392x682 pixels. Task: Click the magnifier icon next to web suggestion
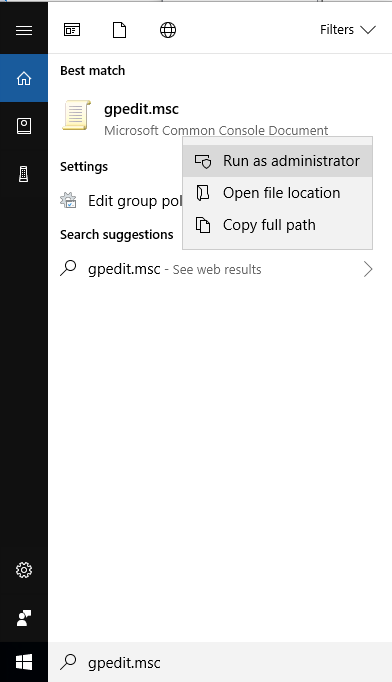[68, 269]
